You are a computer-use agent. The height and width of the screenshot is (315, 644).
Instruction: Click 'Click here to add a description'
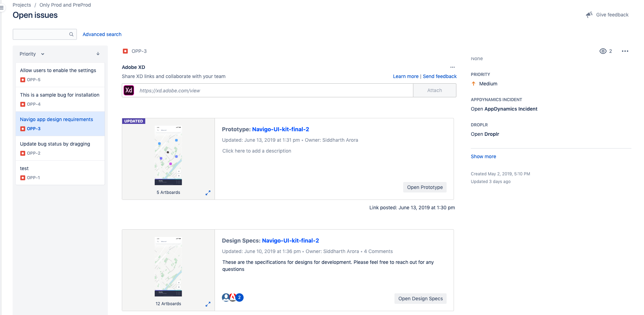click(x=257, y=151)
